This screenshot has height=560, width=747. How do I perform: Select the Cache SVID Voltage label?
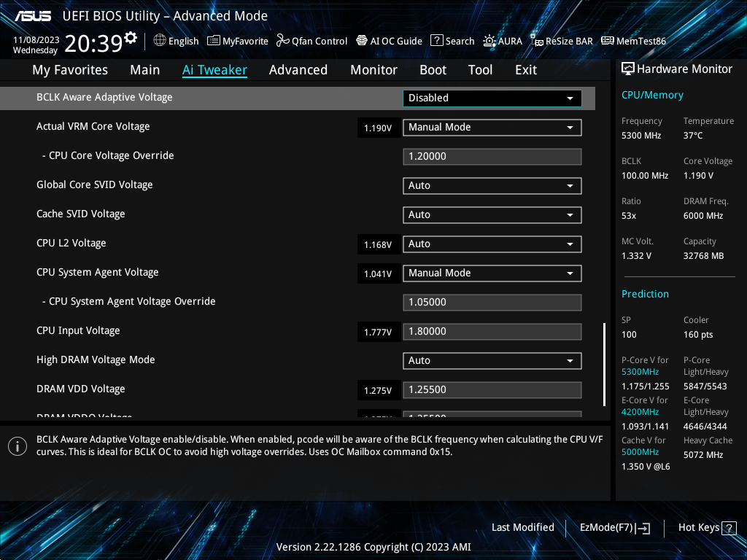point(80,214)
